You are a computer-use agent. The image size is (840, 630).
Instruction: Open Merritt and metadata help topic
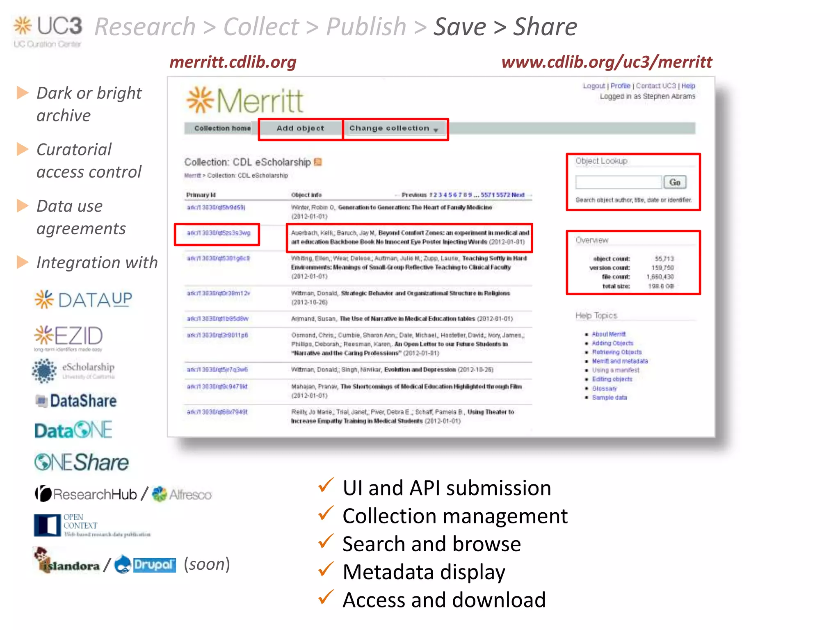620,361
